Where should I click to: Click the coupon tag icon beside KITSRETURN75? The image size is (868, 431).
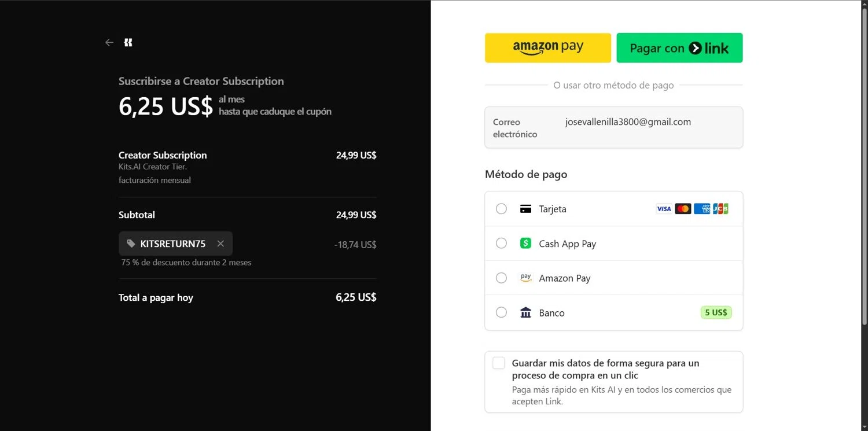click(x=131, y=244)
